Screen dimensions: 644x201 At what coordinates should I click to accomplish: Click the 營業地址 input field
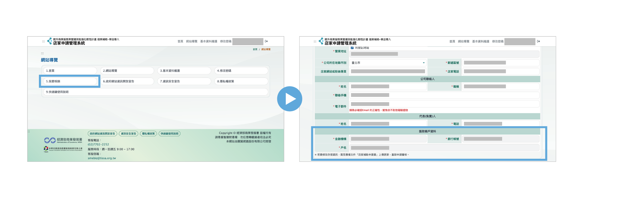pos(444,54)
